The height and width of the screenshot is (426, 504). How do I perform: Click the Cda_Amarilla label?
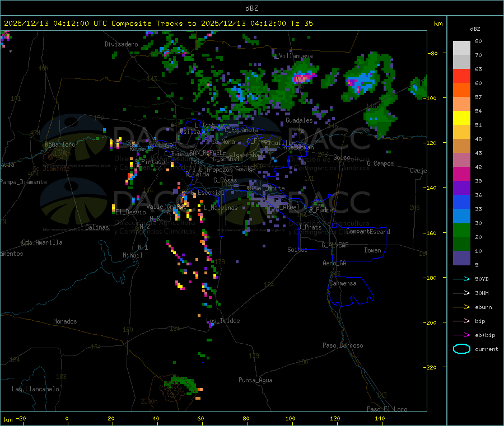tap(42, 242)
